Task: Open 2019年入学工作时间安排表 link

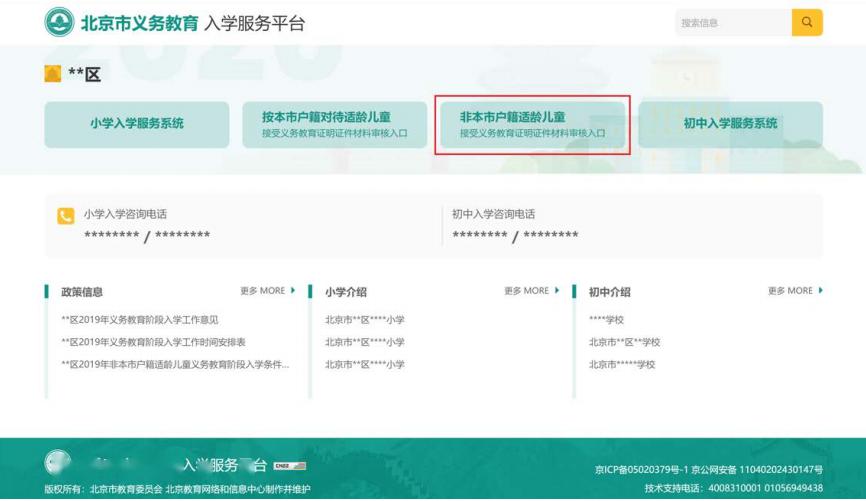Action: tap(153, 342)
